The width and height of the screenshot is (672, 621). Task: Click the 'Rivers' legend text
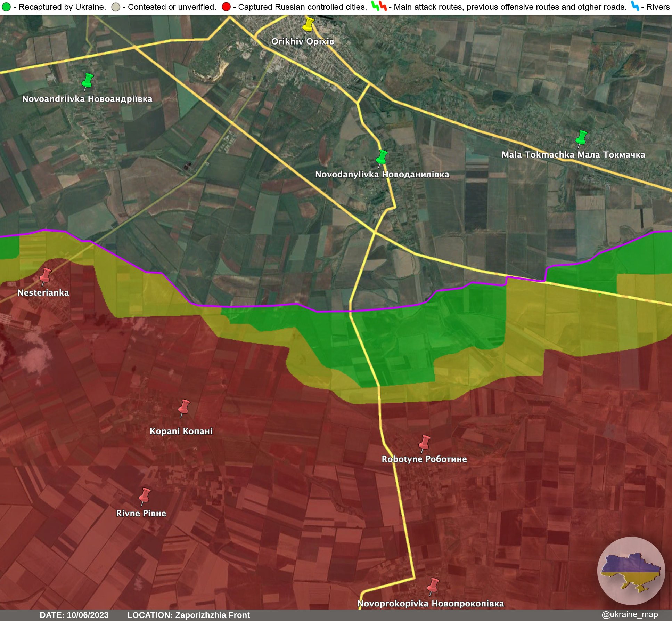(658, 7)
